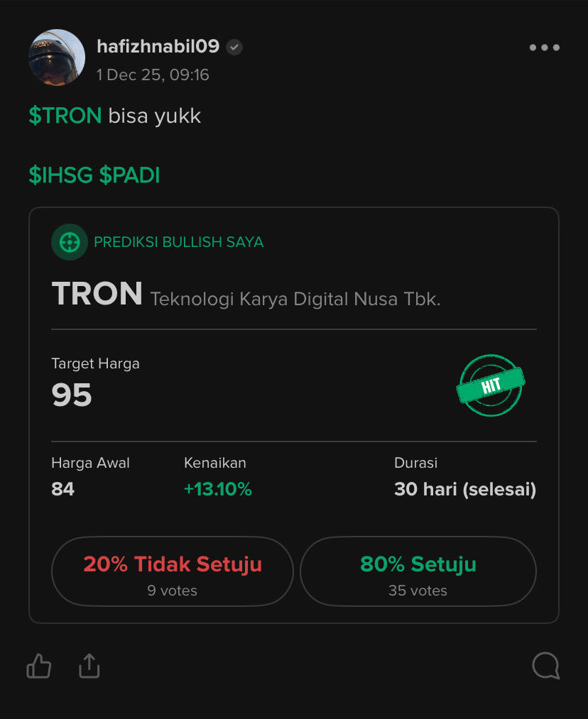Tap the Kenaikan +13.10% value
The image size is (588, 719).
[217, 489]
